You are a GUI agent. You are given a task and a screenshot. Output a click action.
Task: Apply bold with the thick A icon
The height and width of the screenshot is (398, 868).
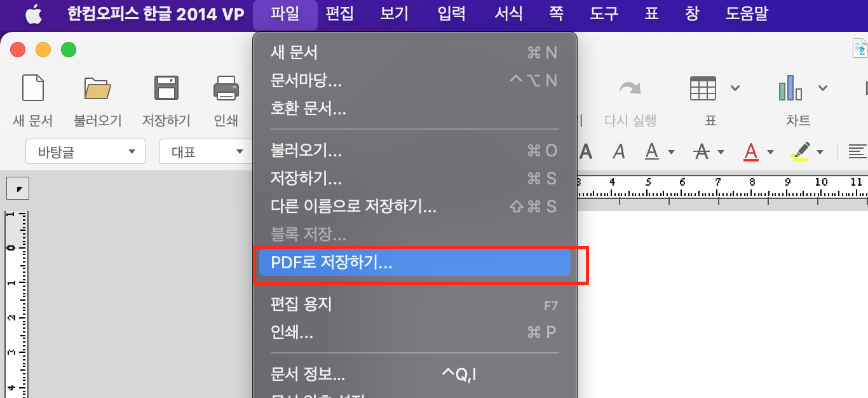pyautogui.click(x=585, y=151)
